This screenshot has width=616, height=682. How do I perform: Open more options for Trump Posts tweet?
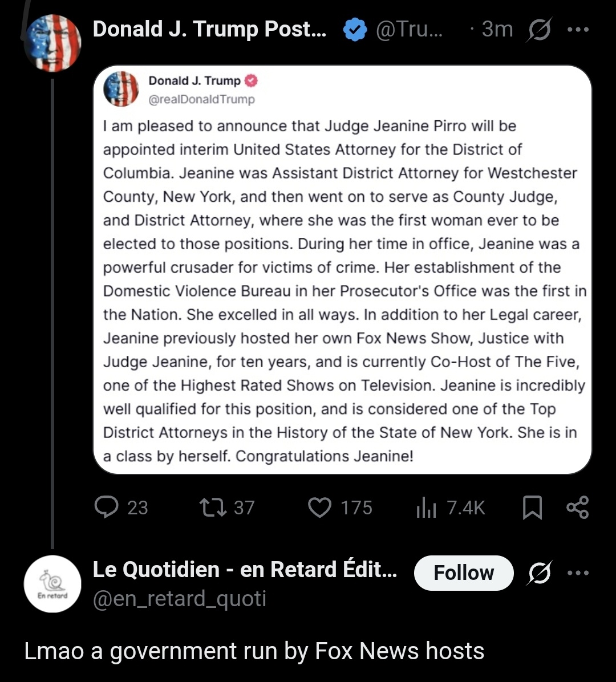click(578, 30)
